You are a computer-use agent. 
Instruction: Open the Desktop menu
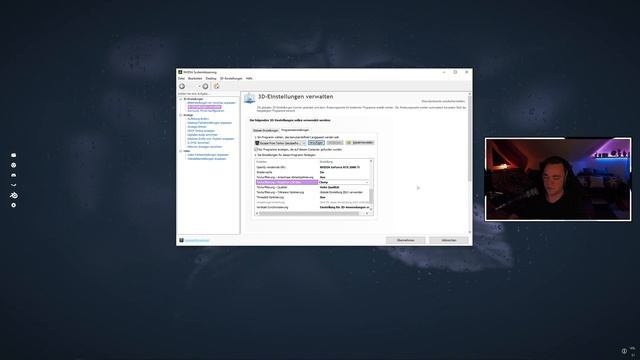click(211, 78)
